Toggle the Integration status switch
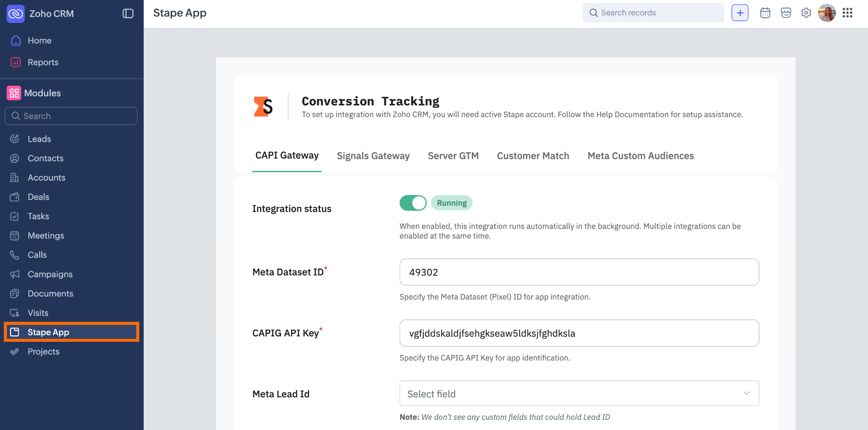This screenshot has height=430, width=868. click(x=413, y=203)
